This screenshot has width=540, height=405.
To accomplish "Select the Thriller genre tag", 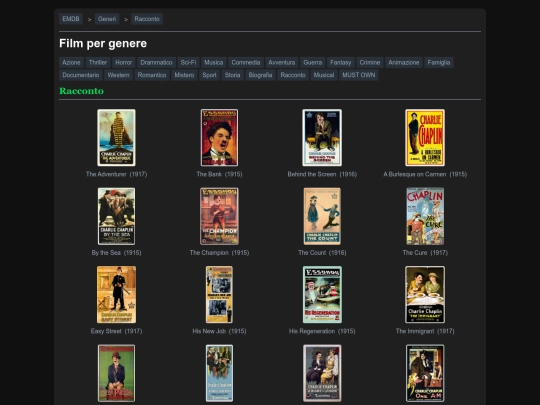I will [x=98, y=62].
